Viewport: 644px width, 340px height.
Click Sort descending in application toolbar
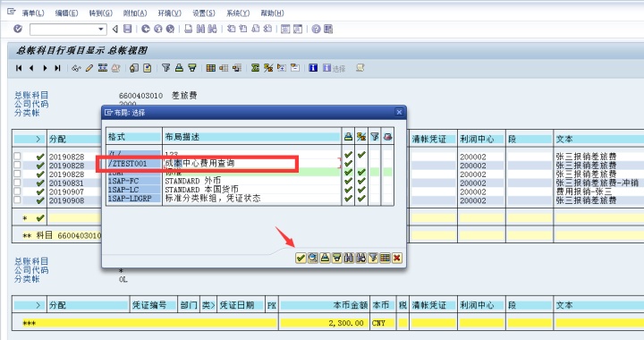192,68
